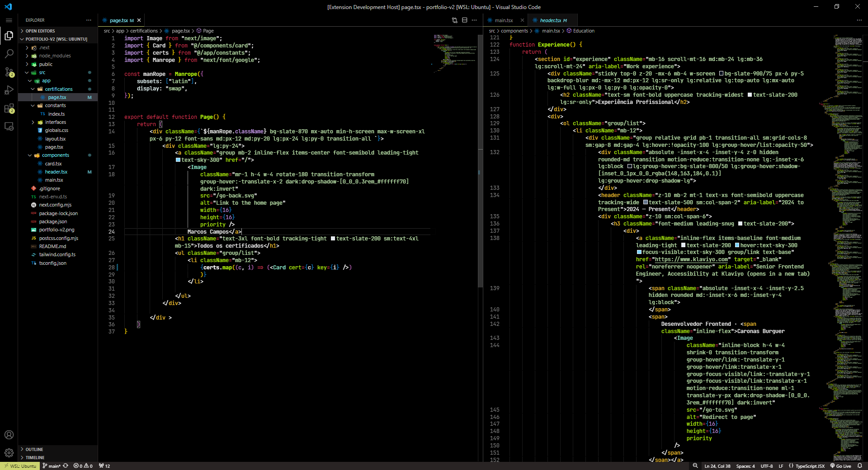Viewport: 868px width, 470px height.
Task: Click the left editor vertical scrollbar
Action: [x=480, y=161]
